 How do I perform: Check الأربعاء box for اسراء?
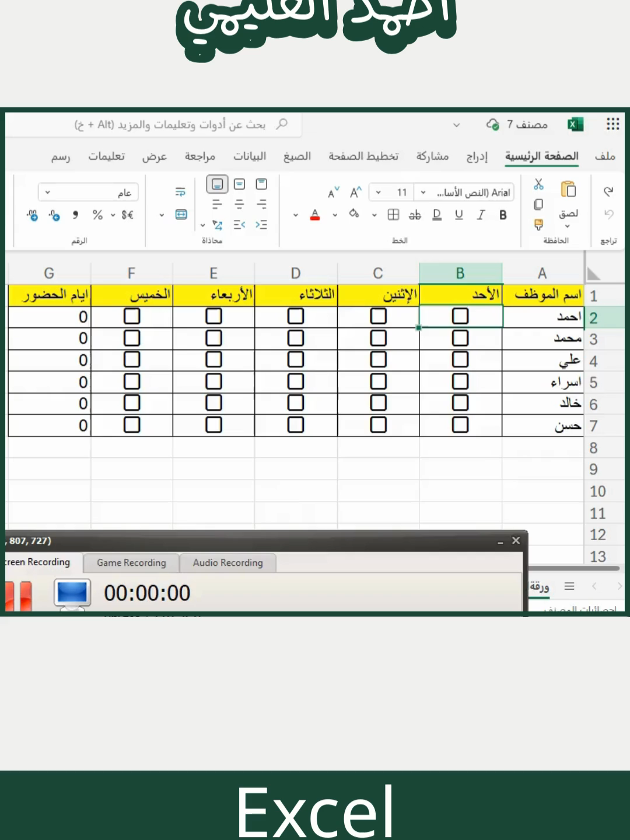pyautogui.click(x=214, y=381)
